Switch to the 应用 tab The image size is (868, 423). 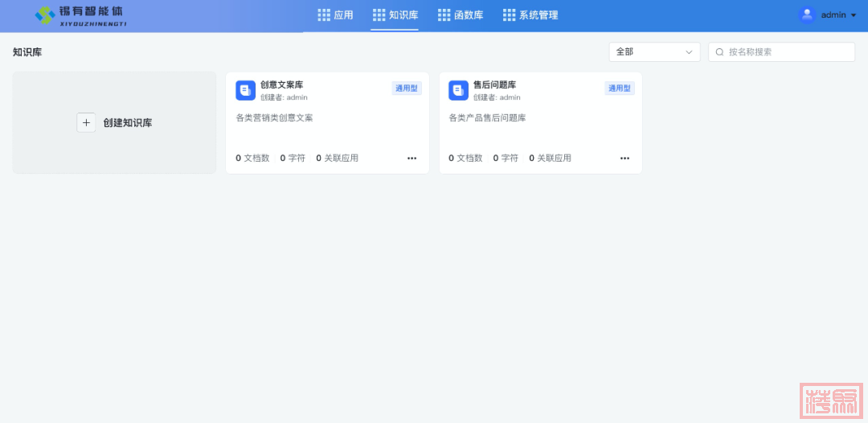[343, 15]
